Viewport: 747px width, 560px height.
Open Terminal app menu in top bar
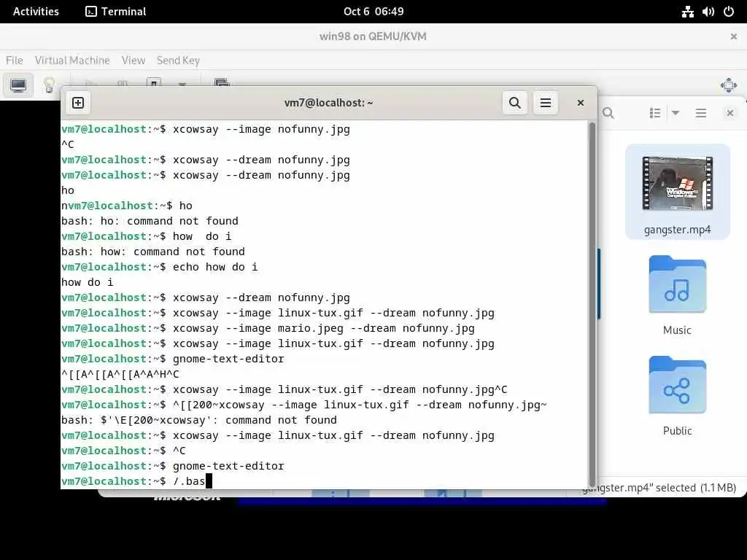pyautogui.click(x=116, y=12)
